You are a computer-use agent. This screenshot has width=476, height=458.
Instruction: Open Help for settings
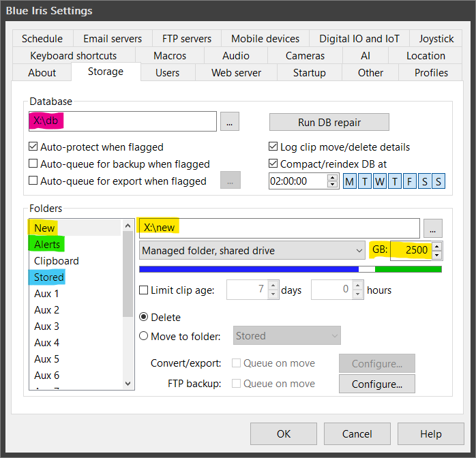[x=431, y=433]
